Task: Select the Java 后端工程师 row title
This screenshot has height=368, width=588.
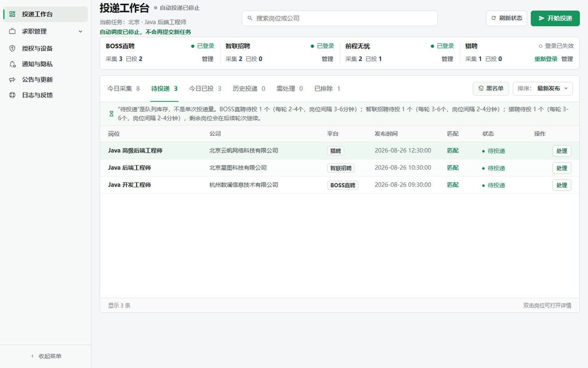Action: tap(130, 168)
